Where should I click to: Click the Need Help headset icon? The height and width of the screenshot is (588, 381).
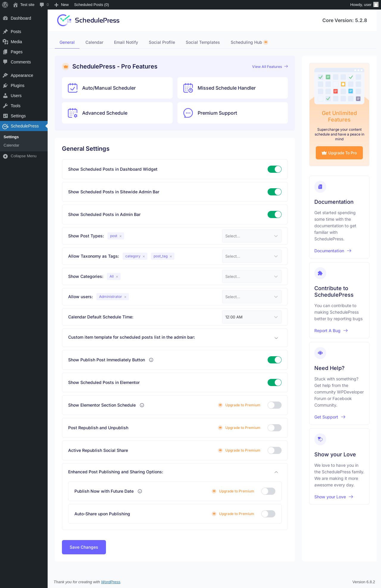[x=320, y=353]
